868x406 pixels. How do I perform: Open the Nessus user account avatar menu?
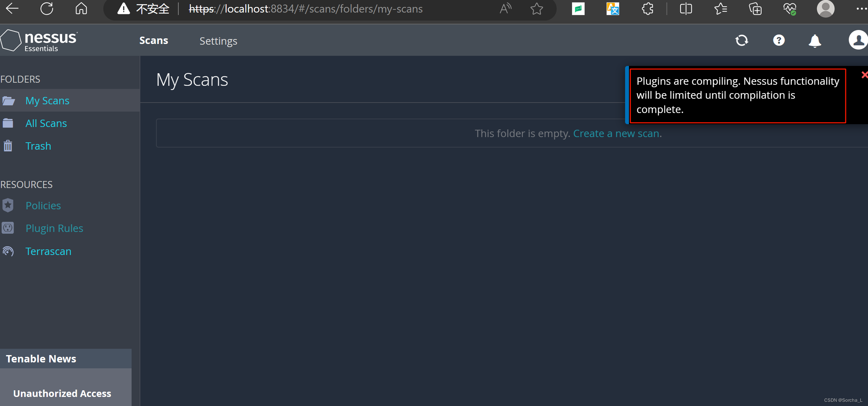coord(858,40)
